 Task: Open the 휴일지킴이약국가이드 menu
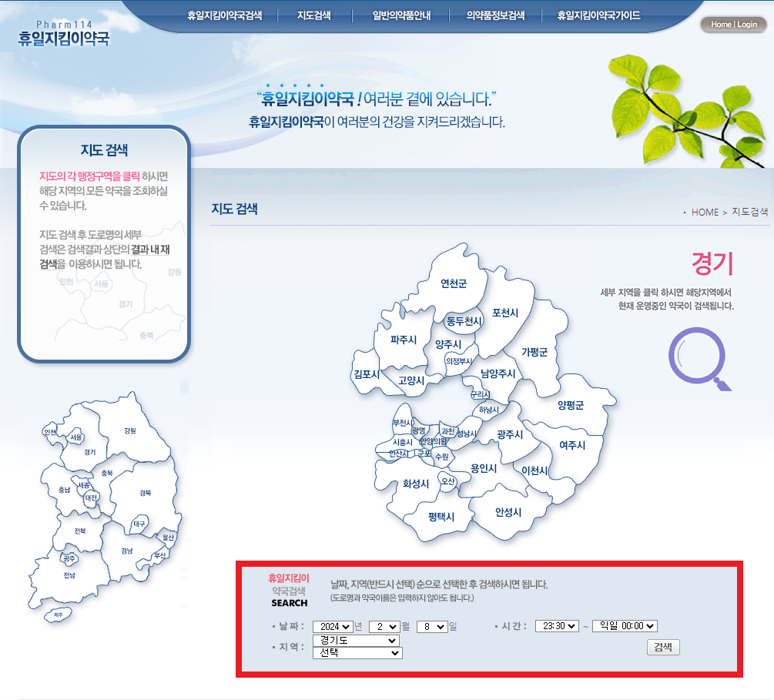[x=598, y=15]
